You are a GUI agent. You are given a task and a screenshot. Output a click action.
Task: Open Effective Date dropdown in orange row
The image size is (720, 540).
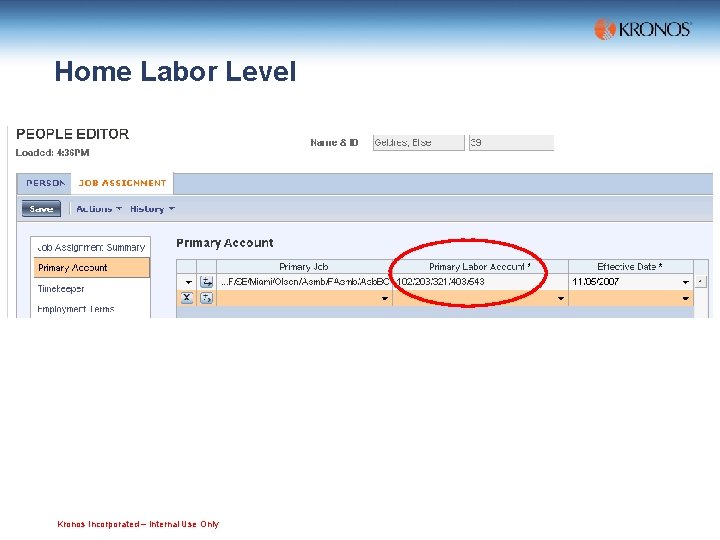(x=686, y=298)
